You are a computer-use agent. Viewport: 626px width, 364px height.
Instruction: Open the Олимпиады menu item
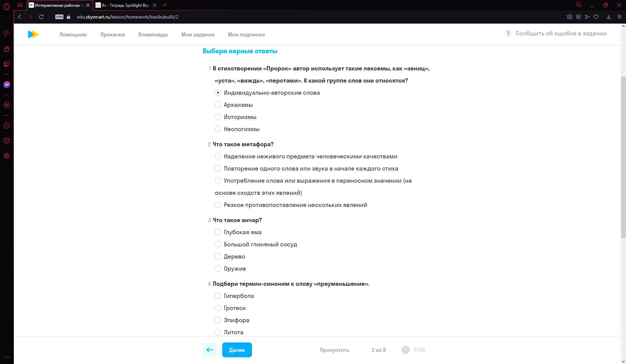153,34
